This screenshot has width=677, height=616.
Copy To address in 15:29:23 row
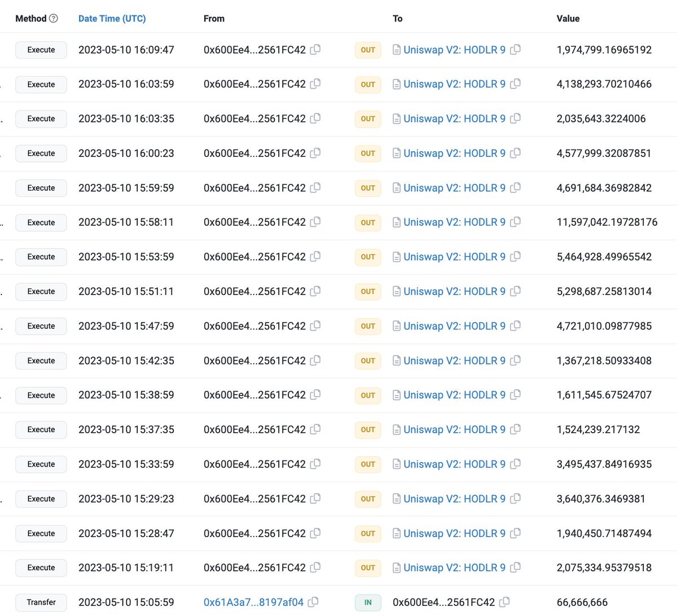pyautogui.click(x=515, y=499)
